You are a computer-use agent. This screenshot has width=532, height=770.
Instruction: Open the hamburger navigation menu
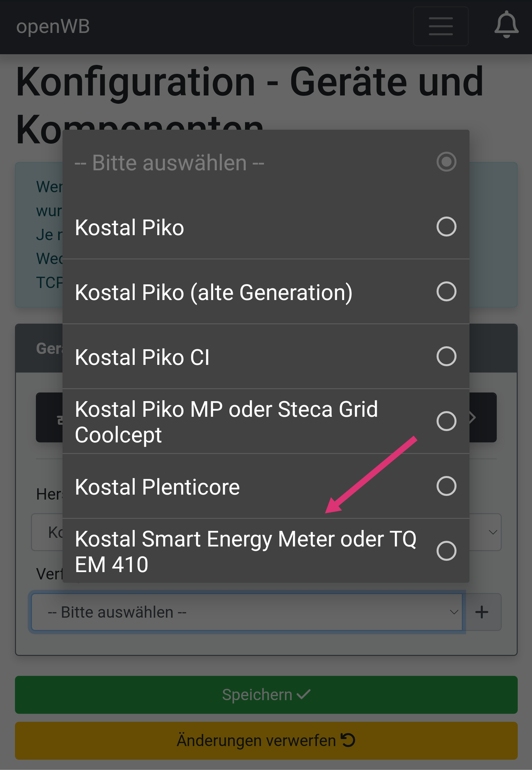pyautogui.click(x=440, y=26)
